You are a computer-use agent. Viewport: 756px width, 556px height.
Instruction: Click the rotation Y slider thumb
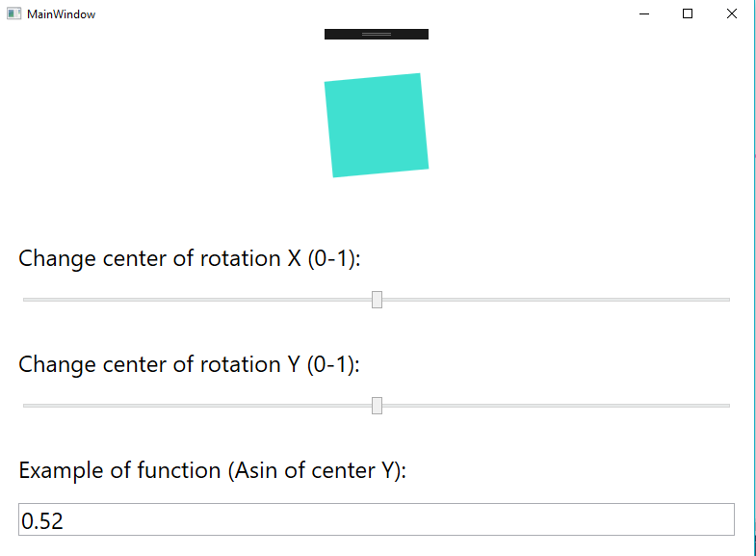pos(377,406)
